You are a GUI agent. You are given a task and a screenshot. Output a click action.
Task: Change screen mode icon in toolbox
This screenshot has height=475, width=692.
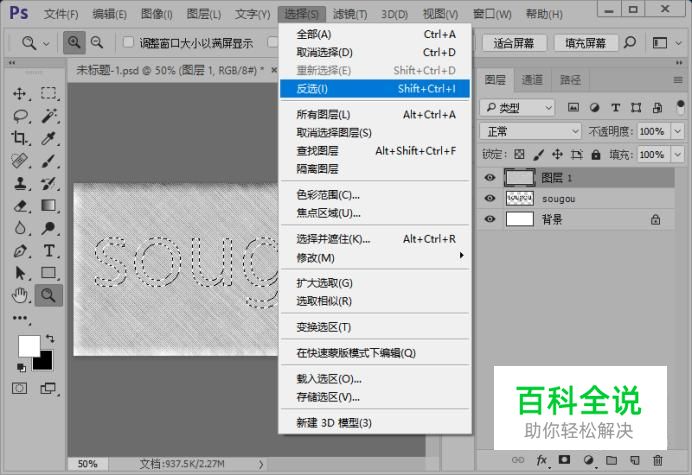coord(49,388)
